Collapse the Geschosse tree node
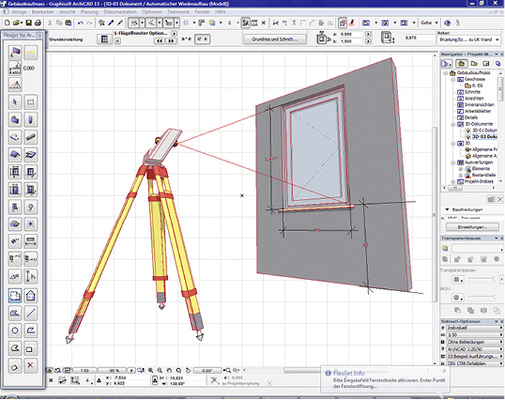 tap(453, 79)
